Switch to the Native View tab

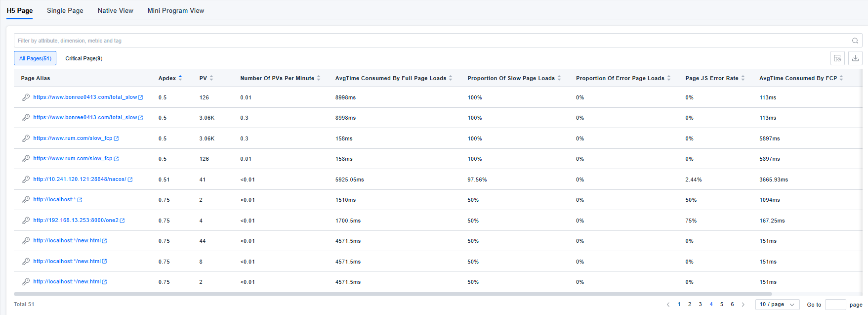point(115,10)
